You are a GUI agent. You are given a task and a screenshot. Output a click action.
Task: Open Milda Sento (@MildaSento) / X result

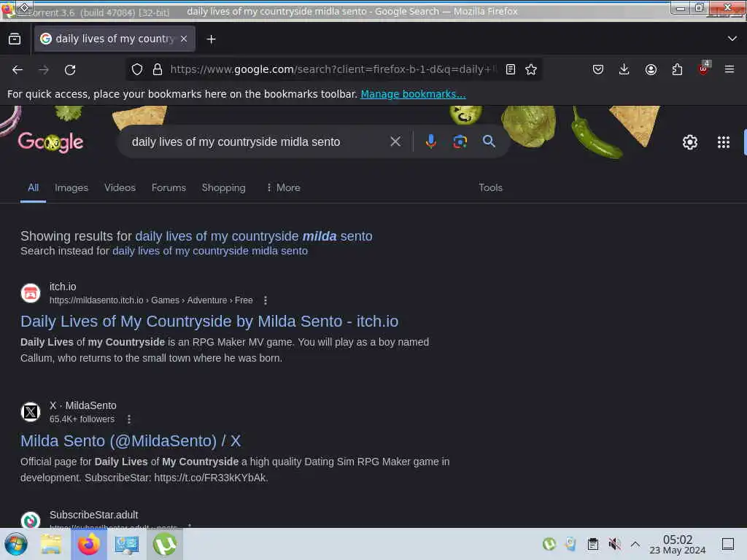pyautogui.click(x=131, y=441)
